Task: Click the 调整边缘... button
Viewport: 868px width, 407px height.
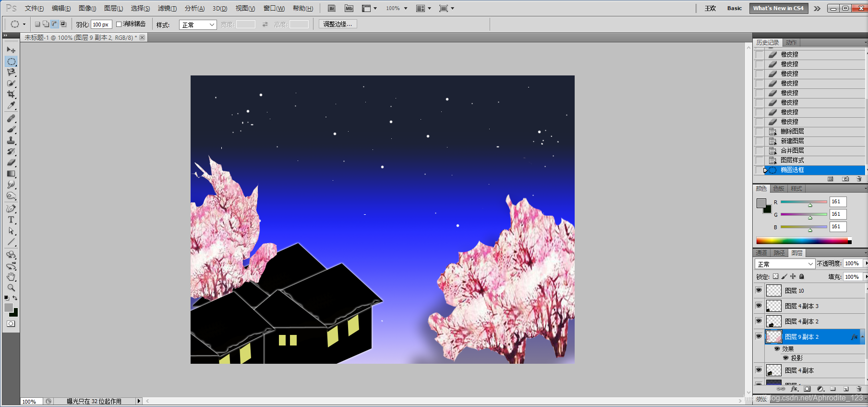Action: (338, 24)
